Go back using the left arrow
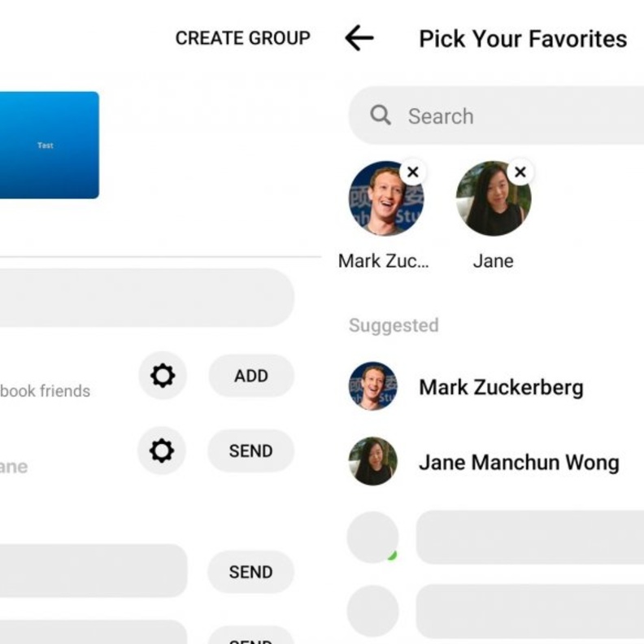Screen dimensions: 644x644 (x=359, y=38)
